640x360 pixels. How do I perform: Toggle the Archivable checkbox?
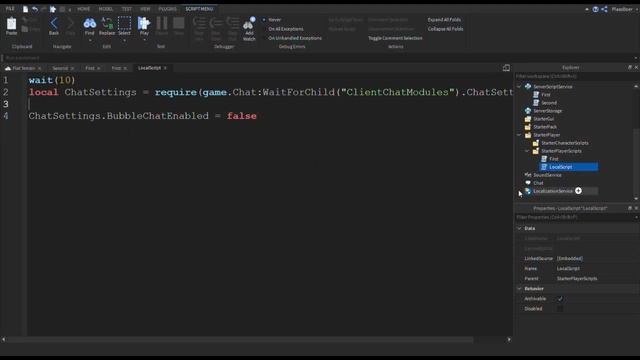tap(560, 299)
